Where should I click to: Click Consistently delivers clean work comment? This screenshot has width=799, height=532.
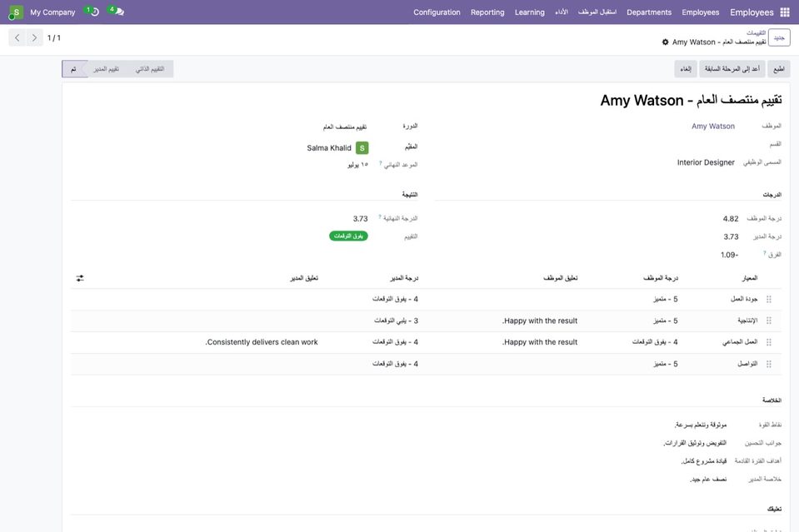pos(262,342)
